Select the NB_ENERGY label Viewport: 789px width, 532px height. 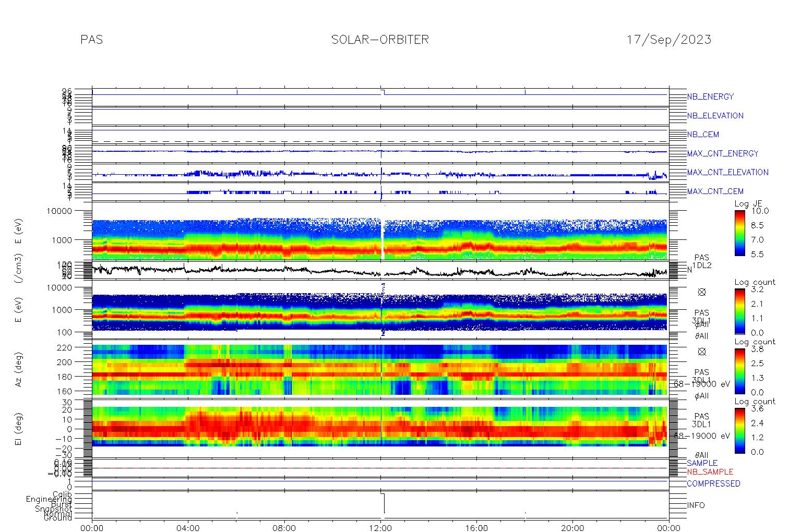coord(710,96)
